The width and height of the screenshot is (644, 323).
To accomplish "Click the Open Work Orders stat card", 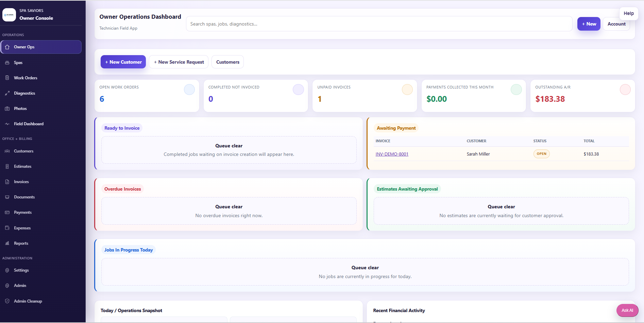I will (147, 96).
